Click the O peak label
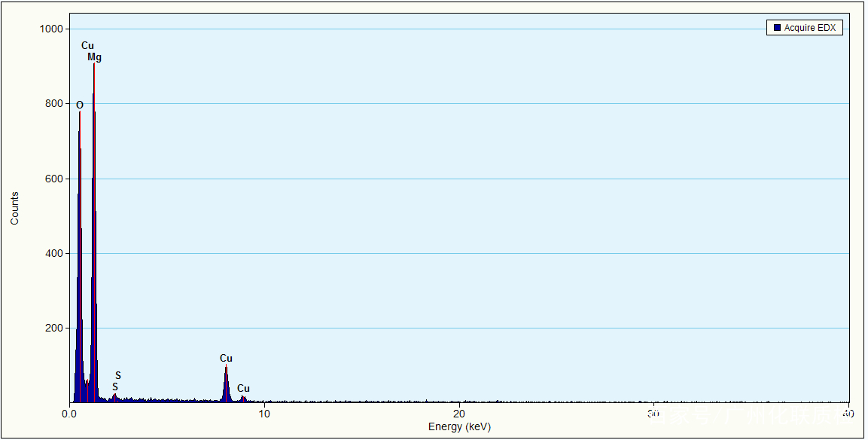 80,105
